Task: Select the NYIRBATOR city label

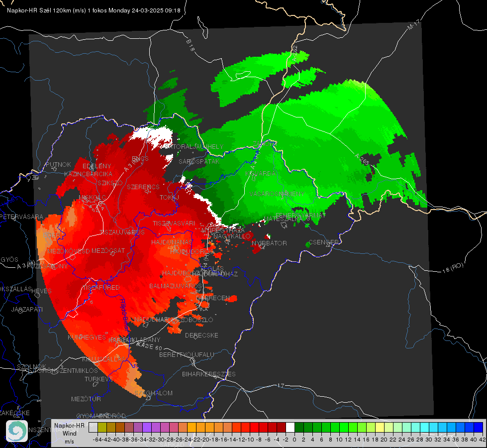Action: 269,243
